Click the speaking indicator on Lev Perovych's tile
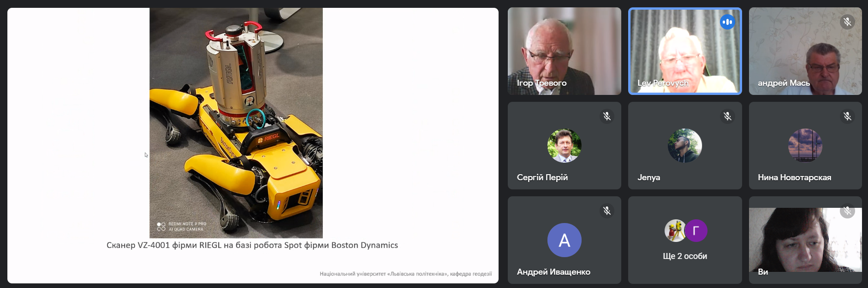 point(727,22)
